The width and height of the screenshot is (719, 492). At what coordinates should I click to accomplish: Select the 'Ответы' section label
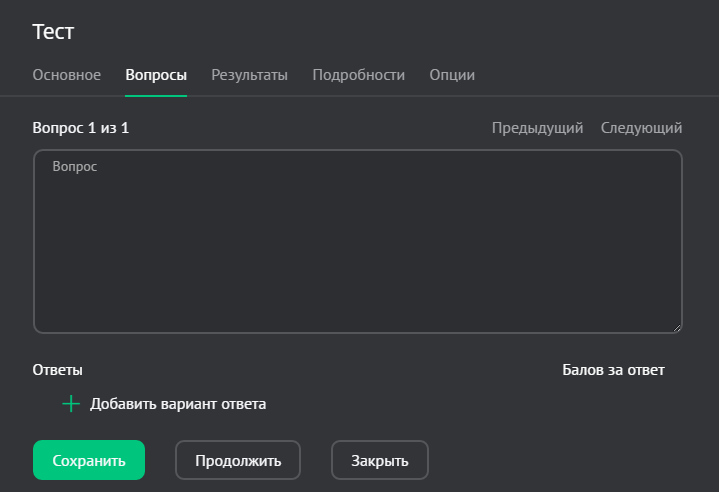pyautogui.click(x=57, y=370)
